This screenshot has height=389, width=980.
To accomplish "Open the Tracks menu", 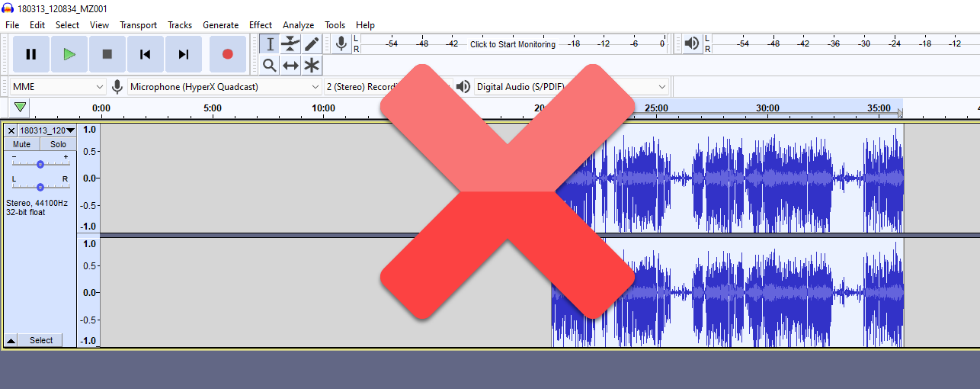I will (180, 25).
